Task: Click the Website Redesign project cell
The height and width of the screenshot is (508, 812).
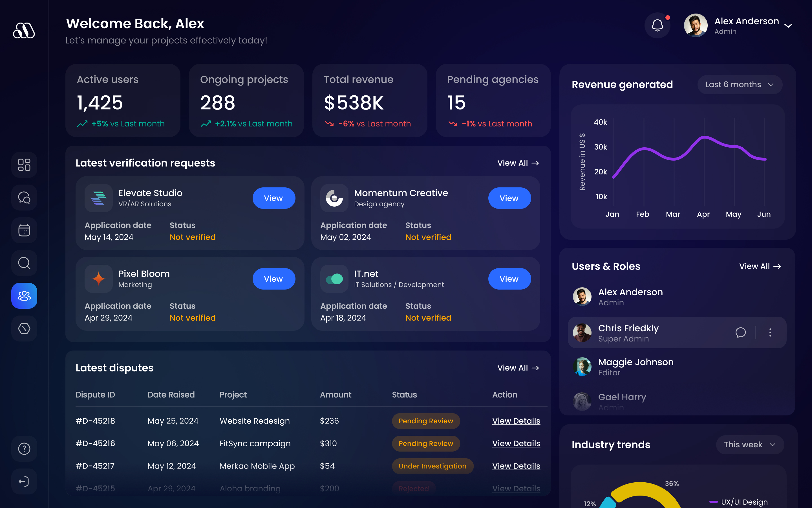Action: click(x=255, y=421)
